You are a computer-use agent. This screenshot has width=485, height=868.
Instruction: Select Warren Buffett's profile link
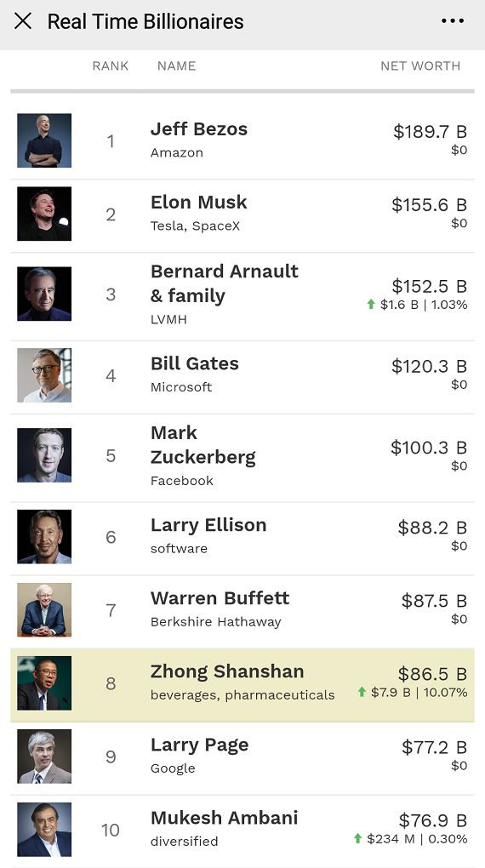tap(220, 598)
